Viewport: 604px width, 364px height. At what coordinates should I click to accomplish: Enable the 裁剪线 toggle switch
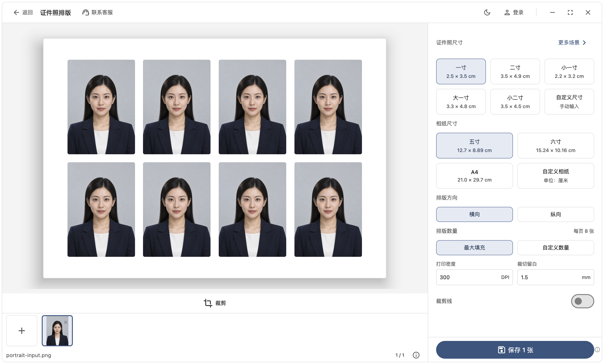(582, 301)
